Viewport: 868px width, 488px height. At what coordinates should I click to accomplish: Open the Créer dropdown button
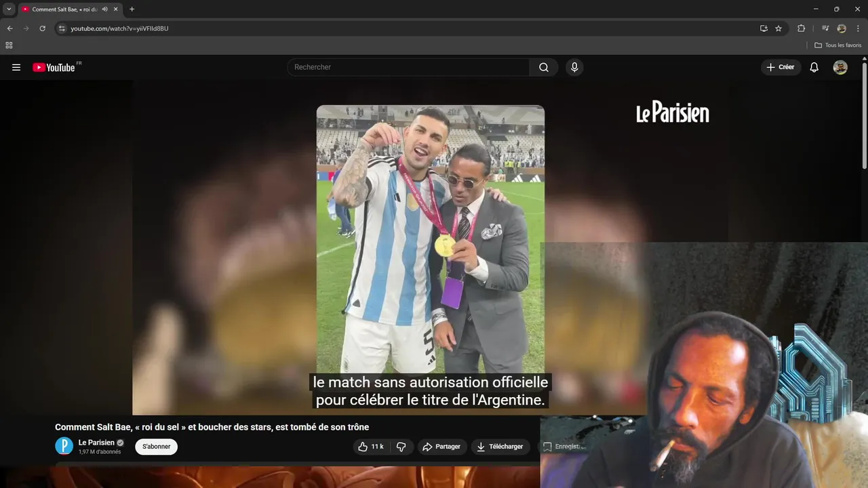781,67
